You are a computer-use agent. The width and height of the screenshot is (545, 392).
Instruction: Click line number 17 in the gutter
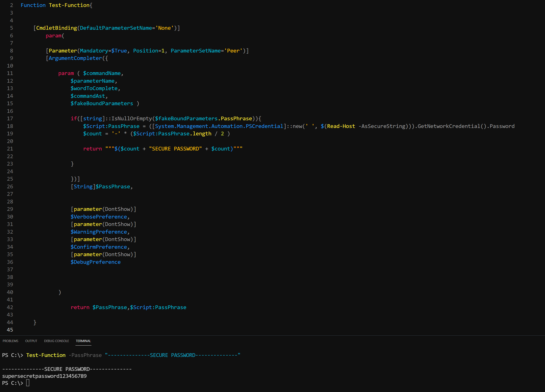(x=10, y=118)
